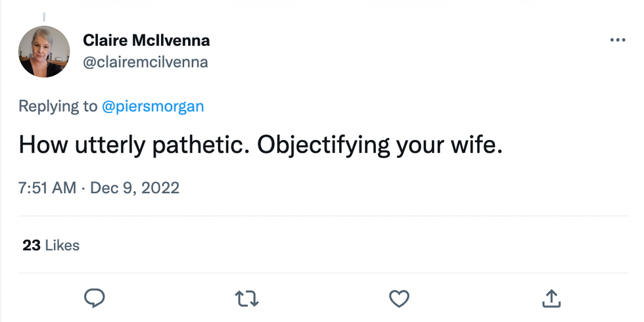Click the divider line below Likes
Viewport: 644px width, 322px height.
(x=322, y=271)
